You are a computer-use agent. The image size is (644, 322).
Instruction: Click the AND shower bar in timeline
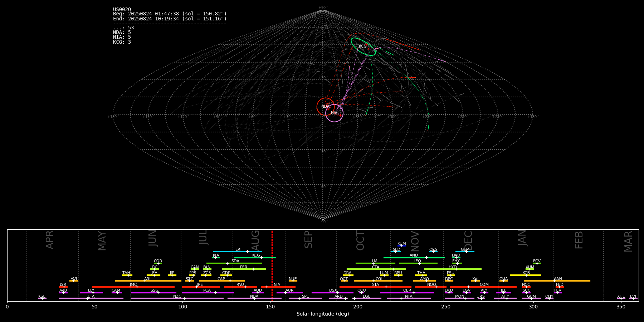(x=414, y=257)
